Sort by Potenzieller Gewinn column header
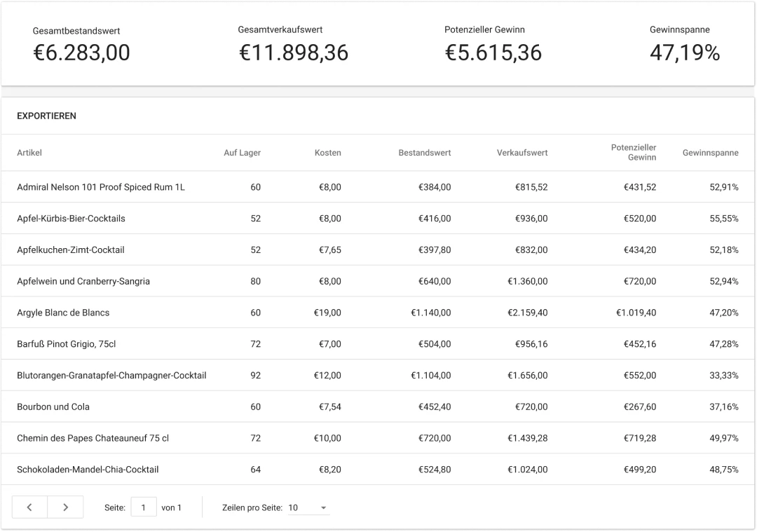Image resolution: width=757 pixels, height=532 pixels. click(x=634, y=153)
